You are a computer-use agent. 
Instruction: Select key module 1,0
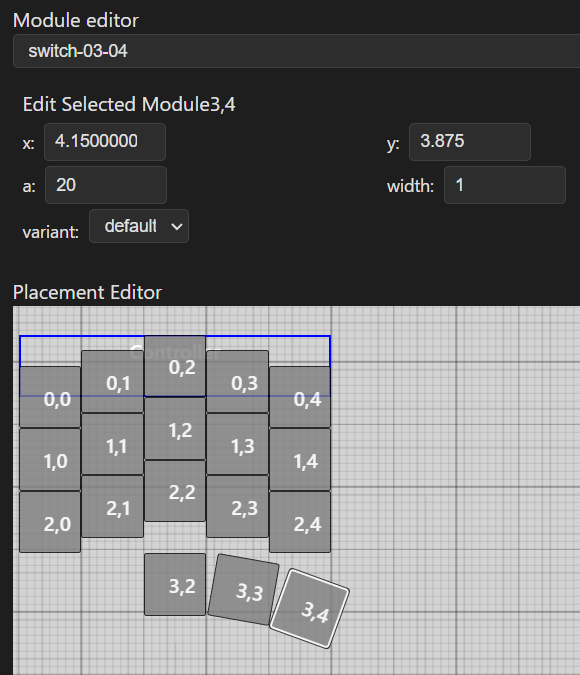50,459
